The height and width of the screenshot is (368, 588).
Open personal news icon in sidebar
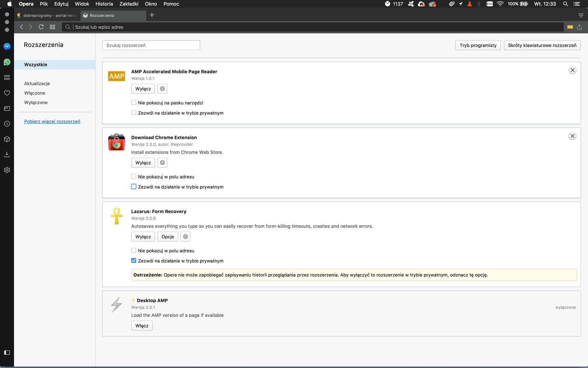click(7, 108)
